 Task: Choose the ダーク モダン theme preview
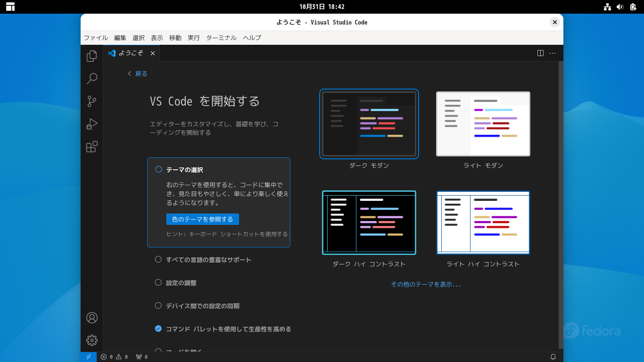pos(369,124)
